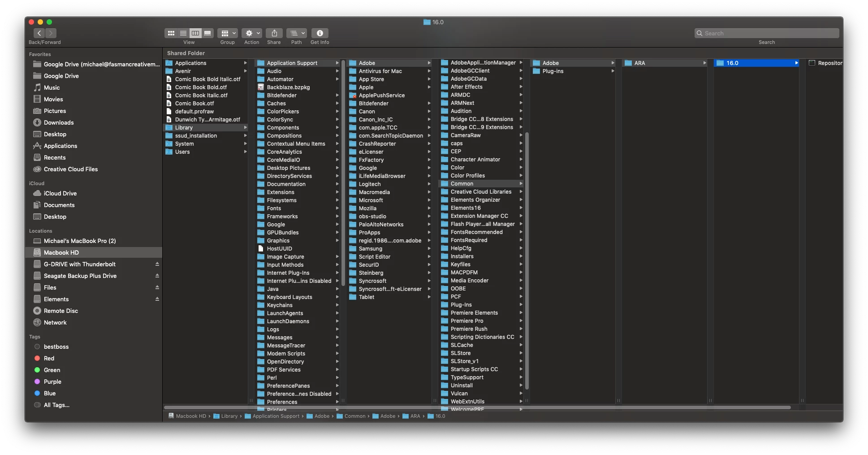
Task: Jump to Application Support in path bar
Action: click(x=272, y=416)
